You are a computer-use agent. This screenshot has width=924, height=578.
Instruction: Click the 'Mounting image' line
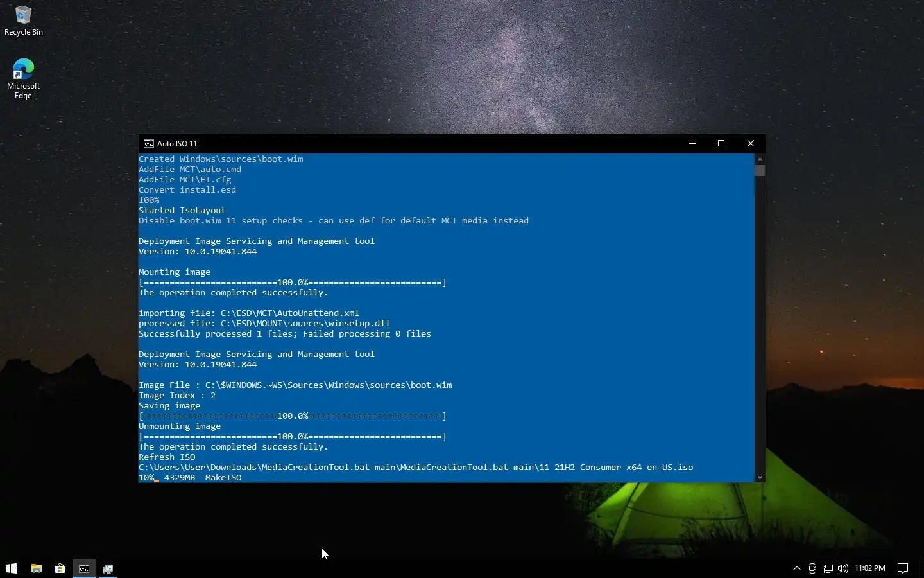[175, 272]
